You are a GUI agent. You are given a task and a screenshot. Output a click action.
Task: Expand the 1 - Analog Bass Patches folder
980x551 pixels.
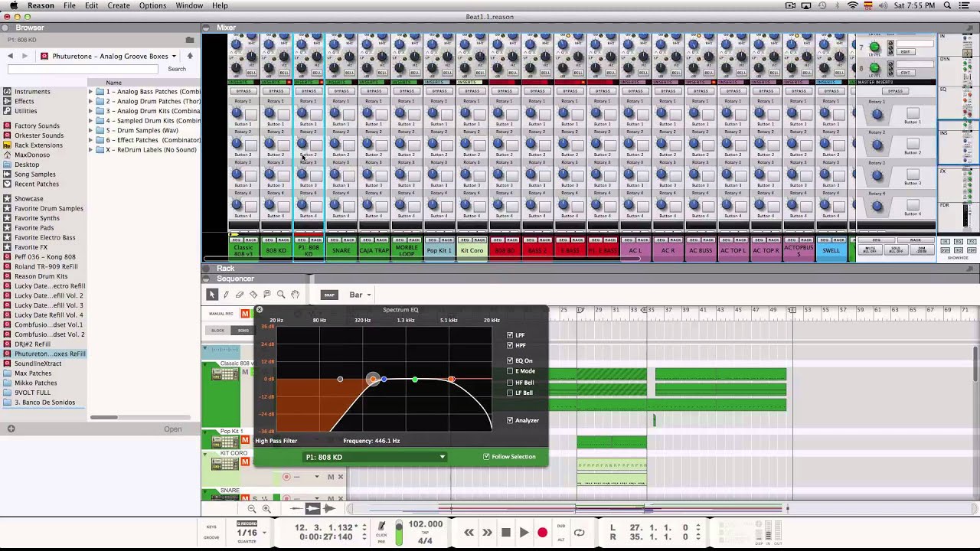(x=90, y=92)
